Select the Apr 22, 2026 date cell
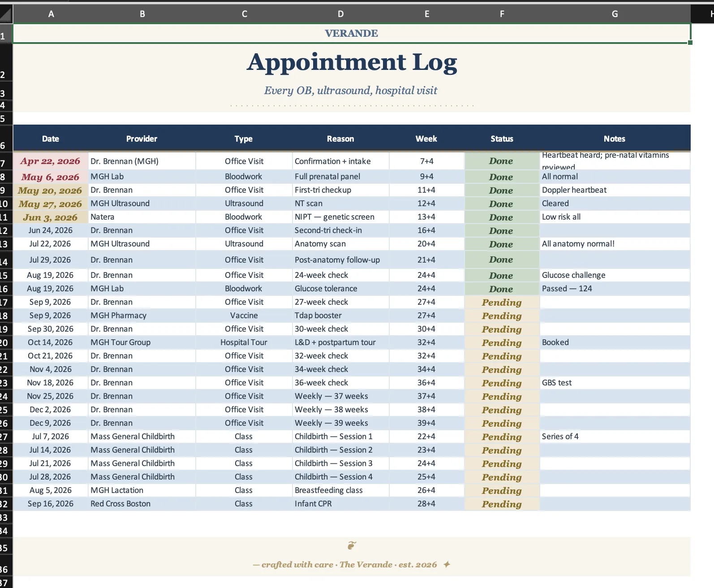The width and height of the screenshot is (714, 588). tap(51, 161)
